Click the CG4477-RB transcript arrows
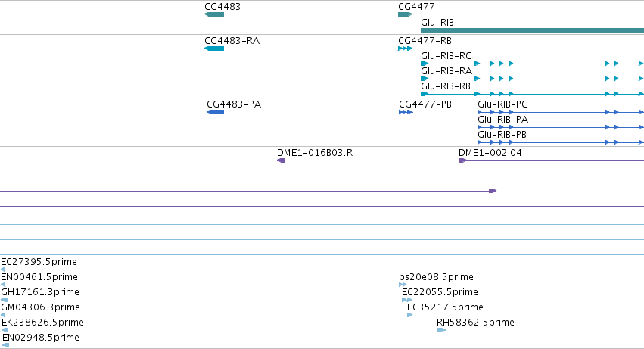 tap(406, 48)
